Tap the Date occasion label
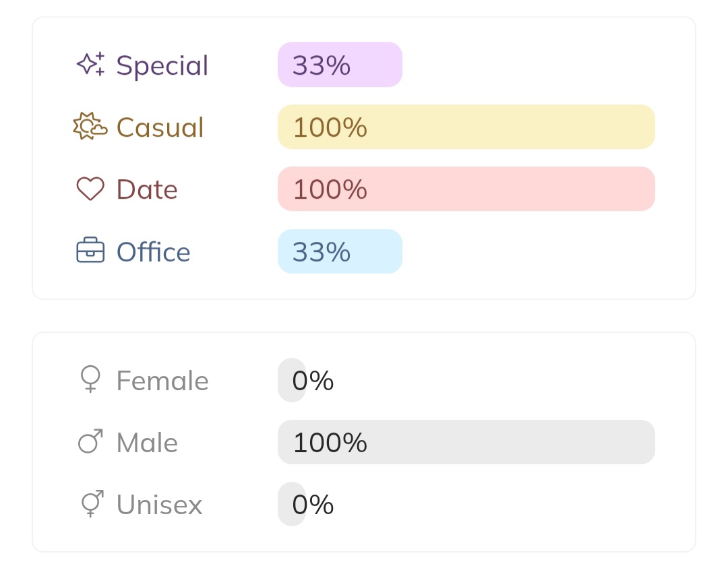Image resolution: width=728 pixels, height=564 pixels. tap(147, 189)
